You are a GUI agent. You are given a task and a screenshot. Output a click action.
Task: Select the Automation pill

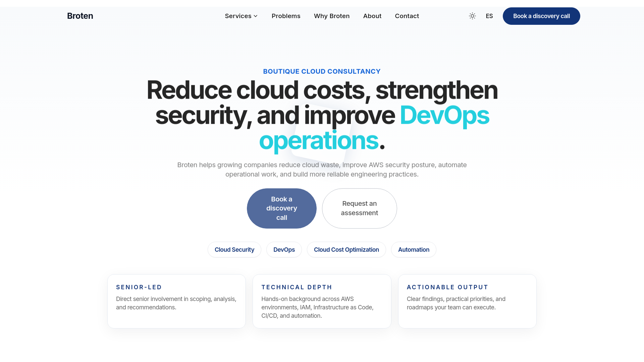414,250
